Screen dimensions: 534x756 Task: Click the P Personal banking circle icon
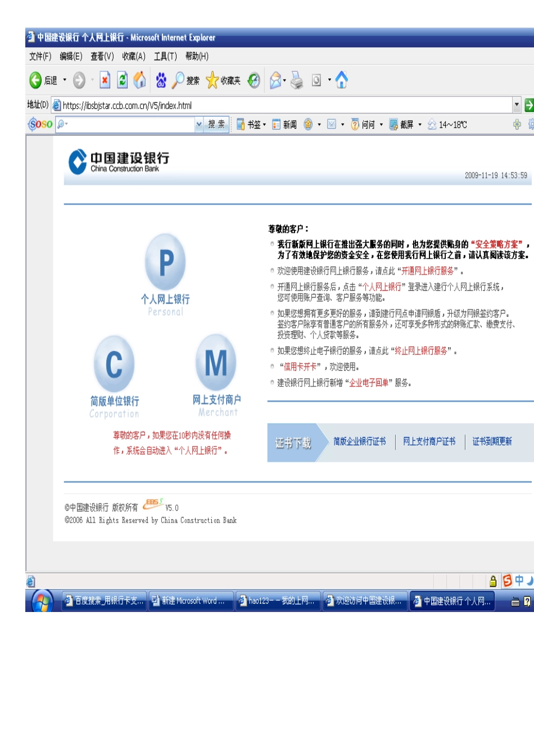[x=165, y=262]
